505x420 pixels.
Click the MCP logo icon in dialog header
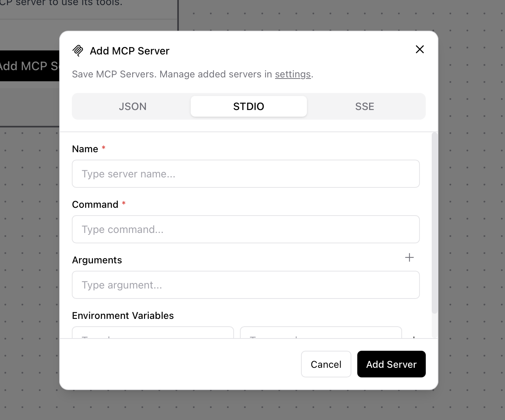78,51
